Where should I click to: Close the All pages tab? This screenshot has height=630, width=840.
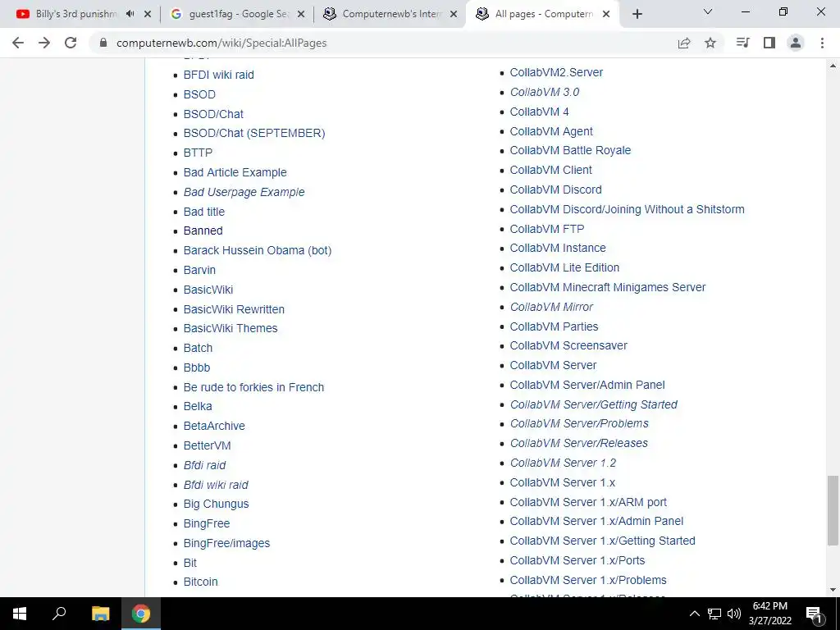pos(606,14)
